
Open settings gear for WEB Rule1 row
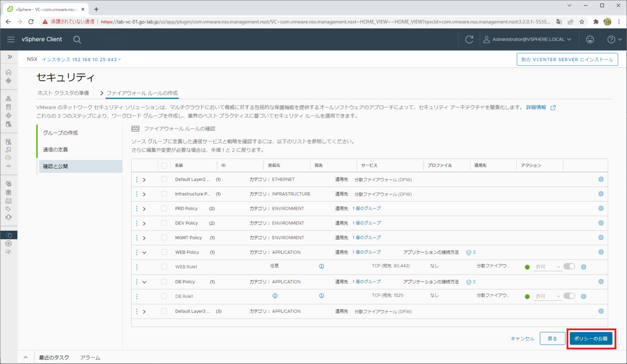tap(584, 267)
